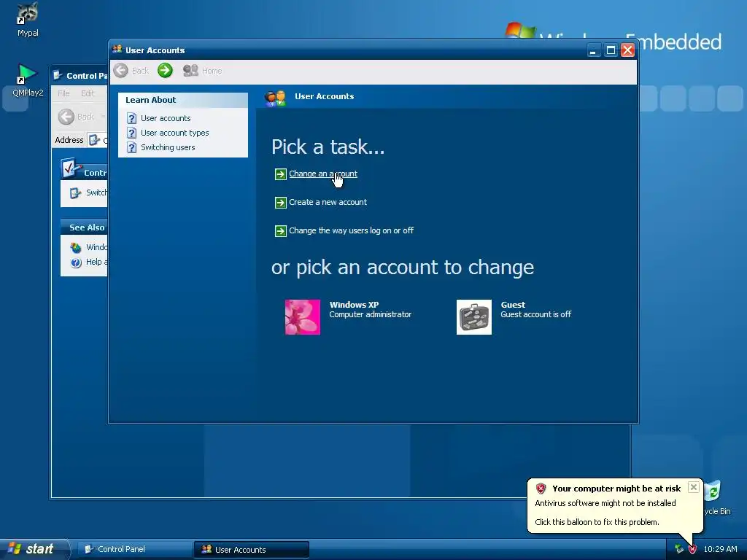Close the User Accounts window
Screen dimensions: 747x560
[x=627, y=50]
